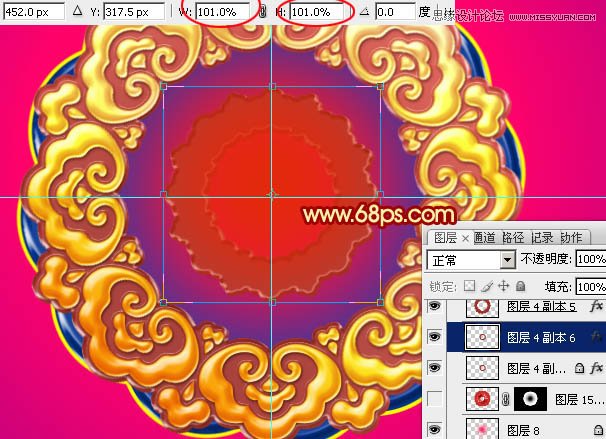
Task: Click the H height field showing 101.0%
Action: tap(317, 12)
